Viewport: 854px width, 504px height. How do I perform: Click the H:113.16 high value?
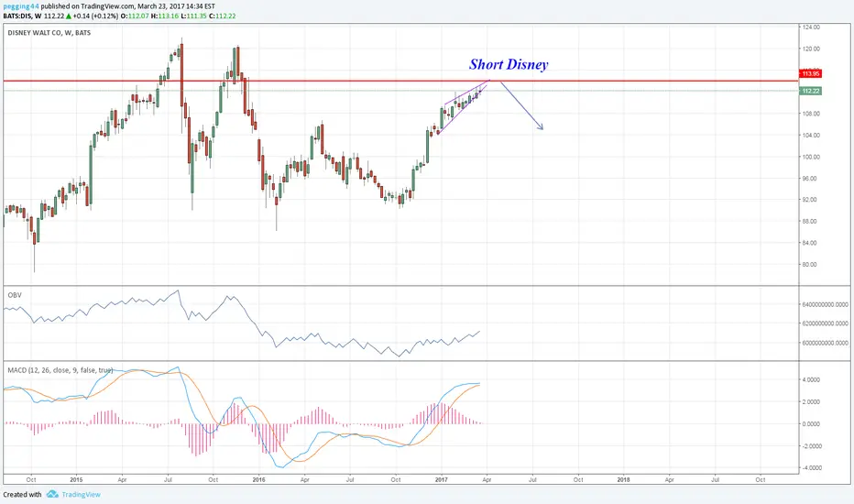[x=165, y=16]
